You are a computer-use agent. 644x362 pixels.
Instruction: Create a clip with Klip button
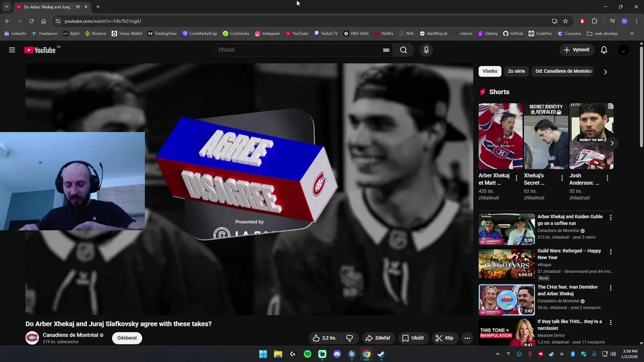pos(444,338)
